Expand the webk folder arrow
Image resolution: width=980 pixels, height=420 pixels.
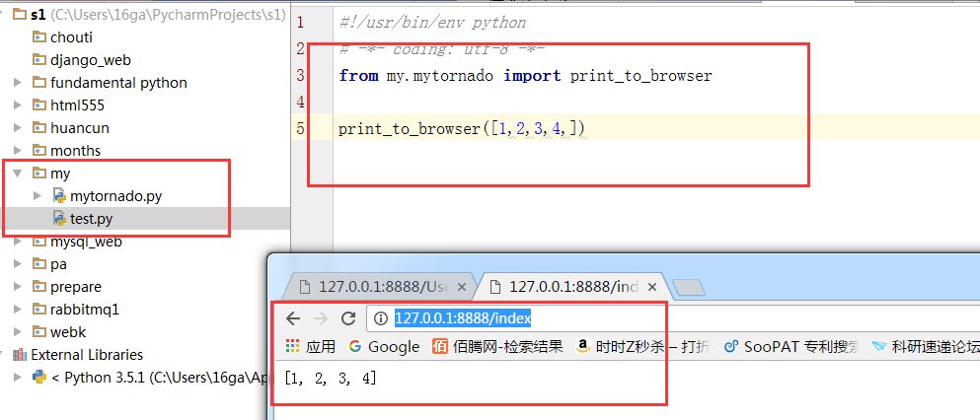click(18, 331)
